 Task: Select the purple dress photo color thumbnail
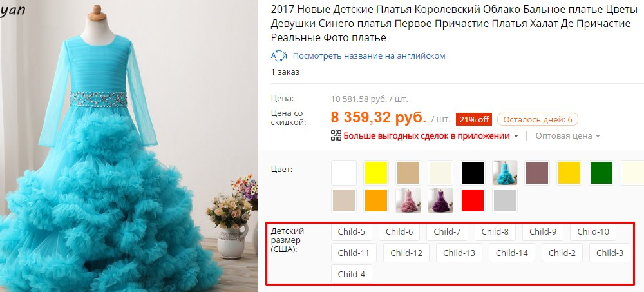(440, 200)
